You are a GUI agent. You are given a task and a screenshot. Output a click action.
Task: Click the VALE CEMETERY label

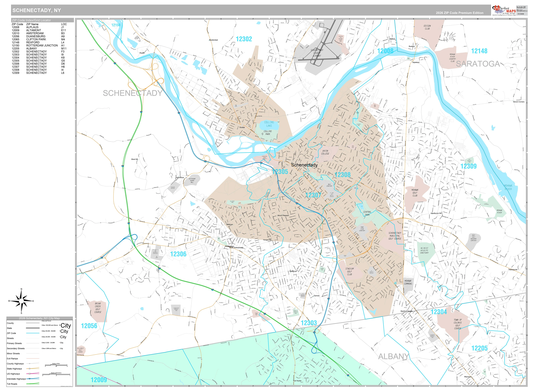pyautogui.click(x=329, y=185)
